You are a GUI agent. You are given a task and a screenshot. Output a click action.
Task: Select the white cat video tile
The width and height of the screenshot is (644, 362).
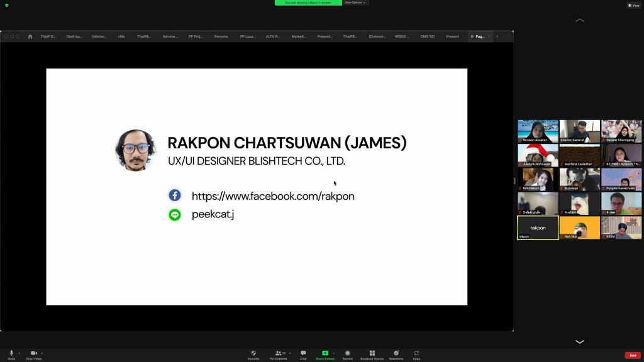pyautogui.click(x=579, y=204)
